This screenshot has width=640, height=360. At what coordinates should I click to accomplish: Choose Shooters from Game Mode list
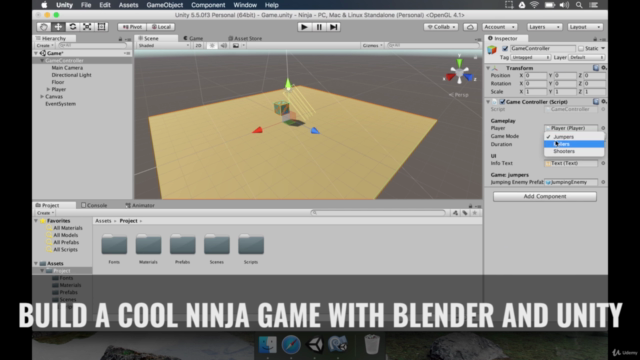[x=574, y=151]
